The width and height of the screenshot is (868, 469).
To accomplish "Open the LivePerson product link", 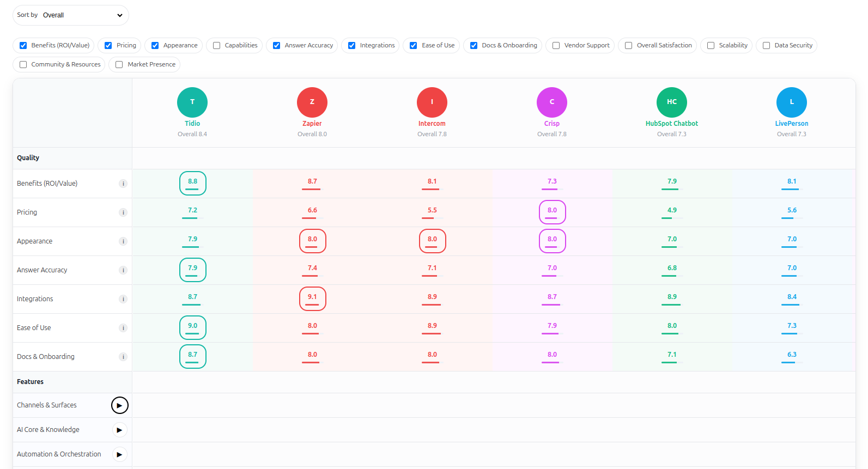I will tap(792, 124).
